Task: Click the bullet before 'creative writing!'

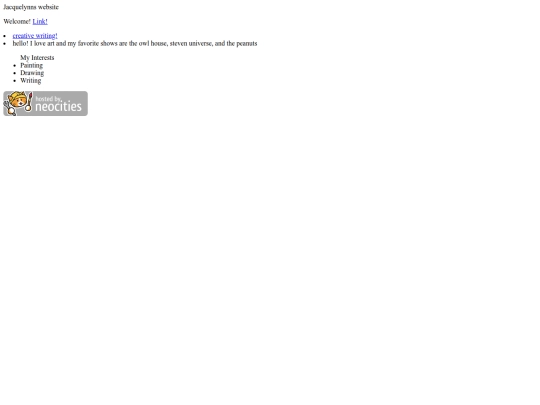Action: click(x=5, y=36)
